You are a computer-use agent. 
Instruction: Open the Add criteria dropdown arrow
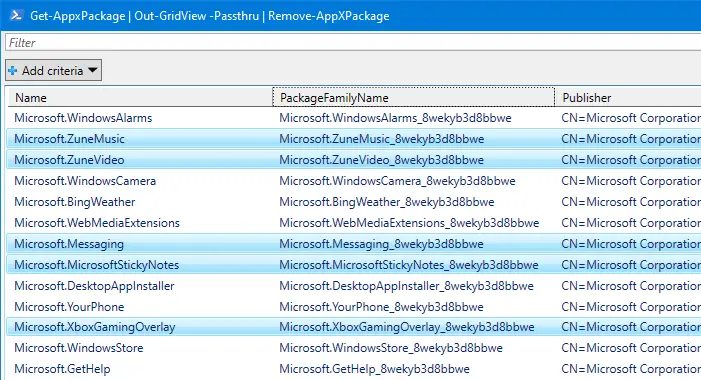93,70
